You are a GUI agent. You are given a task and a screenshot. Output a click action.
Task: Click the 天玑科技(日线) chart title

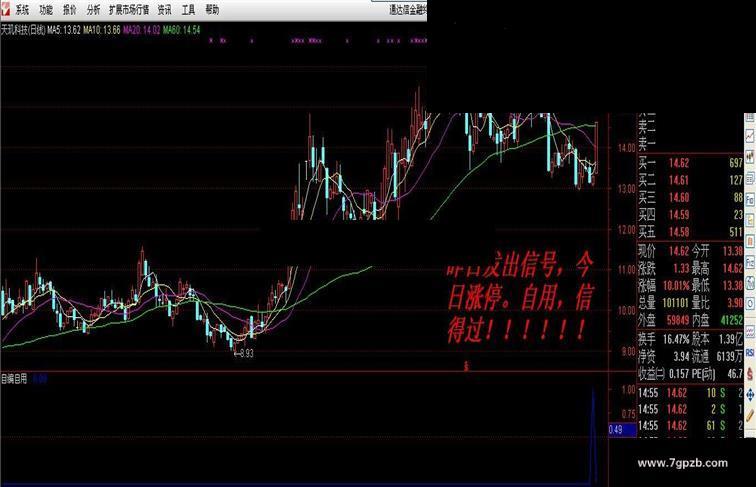click(23, 30)
